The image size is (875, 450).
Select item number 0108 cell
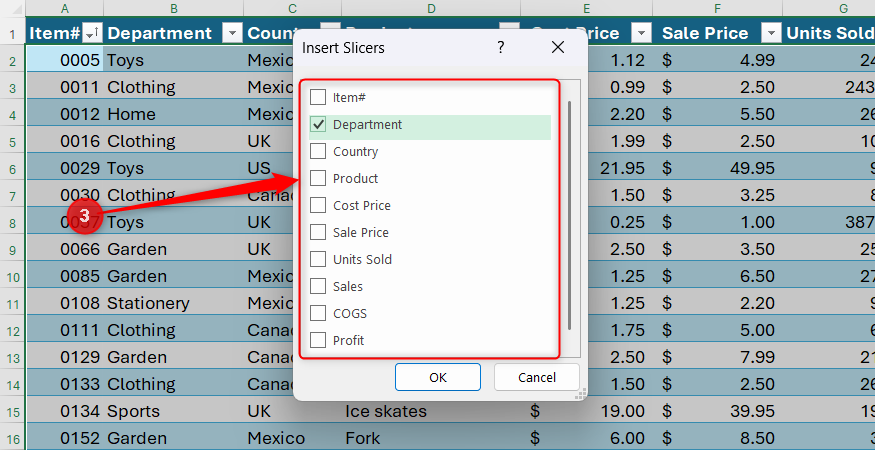click(x=65, y=303)
